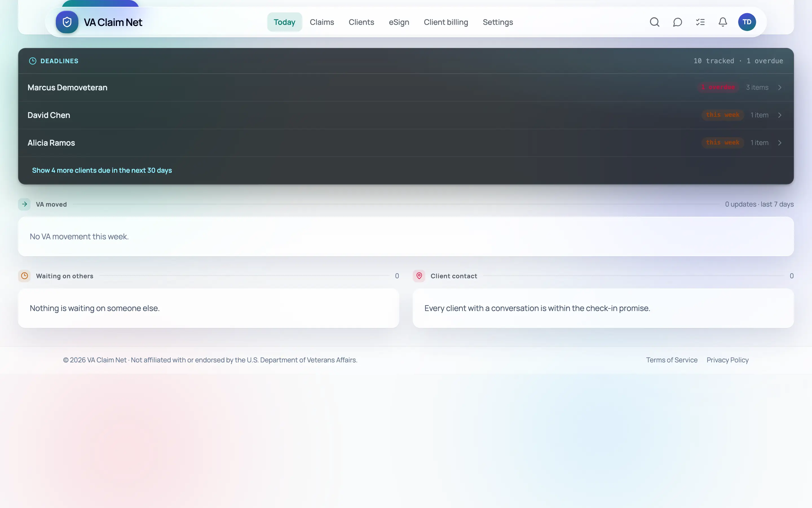
Task: Expand Marcus Demoveteran row chevron
Action: 780,87
